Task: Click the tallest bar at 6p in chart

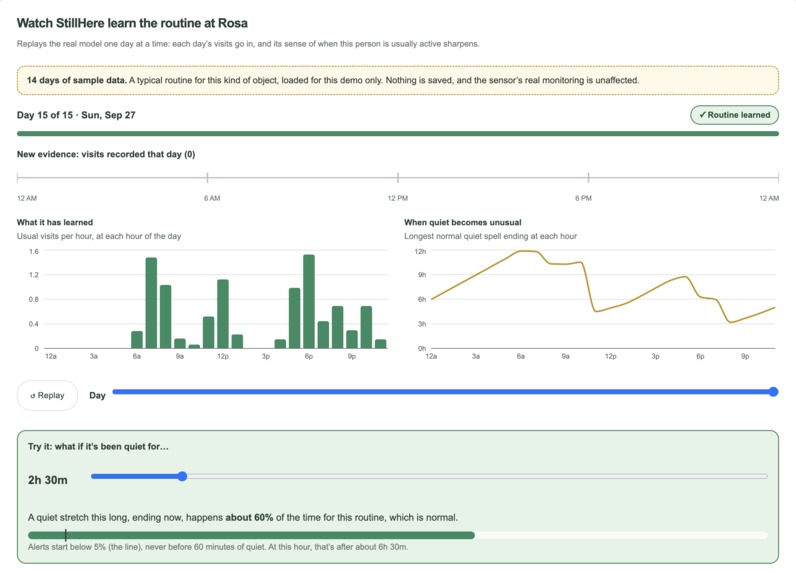Action: tap(309, 301)
